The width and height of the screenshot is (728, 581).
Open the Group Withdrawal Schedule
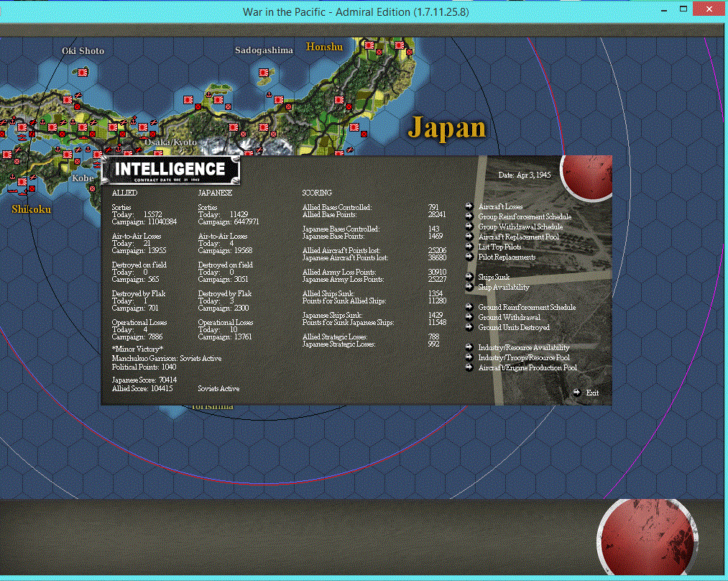point(520,227)
